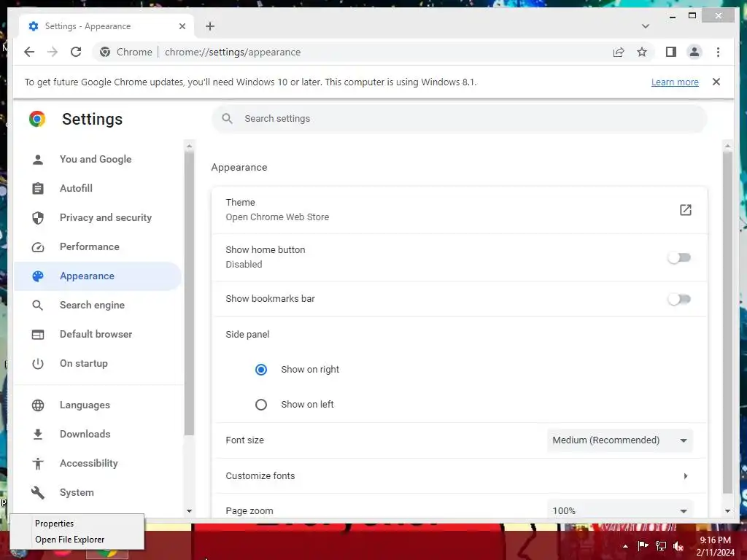The width and height of the screenshot is (747, 560).
Task: Click sidebar scrollbar down arrow
Action: tap(189, 511)
